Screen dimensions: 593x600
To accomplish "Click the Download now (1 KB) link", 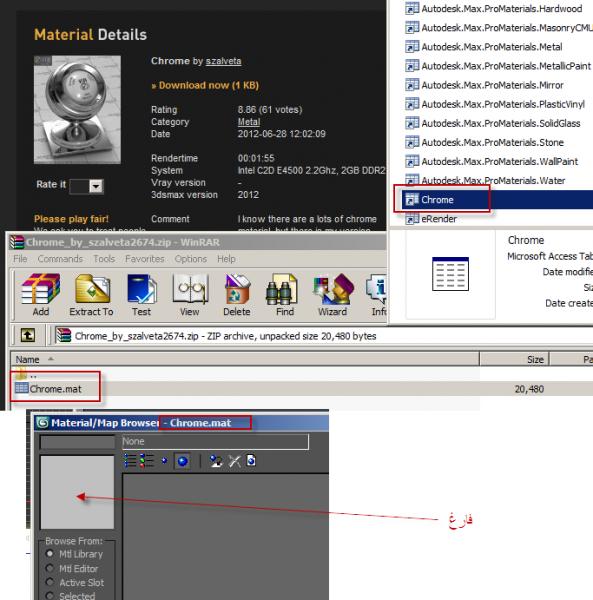I will 205,85.
